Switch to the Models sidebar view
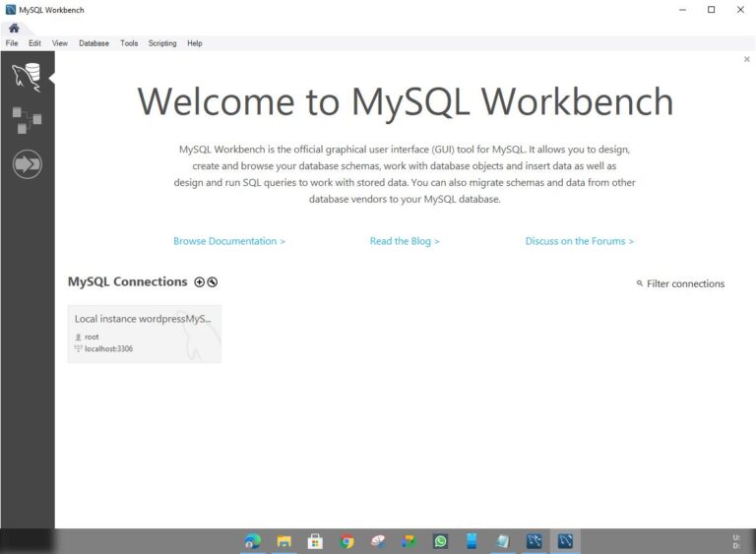The height and width of the screenshot is (554, 756). (x=27, y=120)
